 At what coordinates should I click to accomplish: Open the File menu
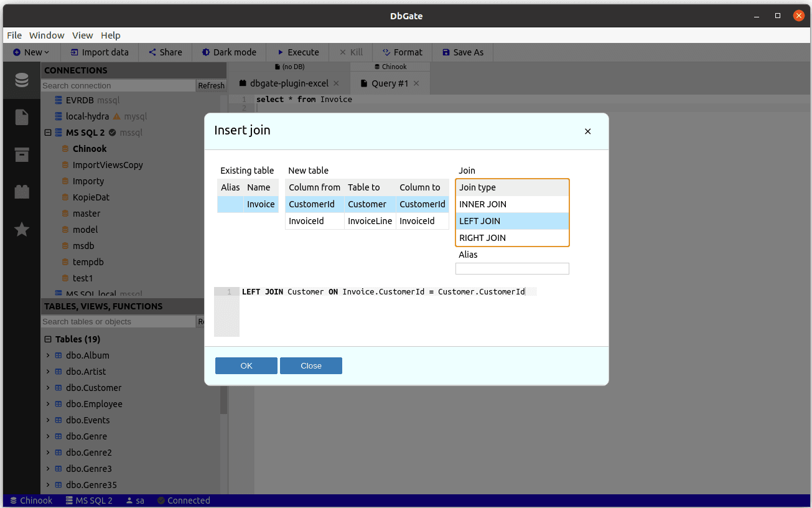(14, 35)
